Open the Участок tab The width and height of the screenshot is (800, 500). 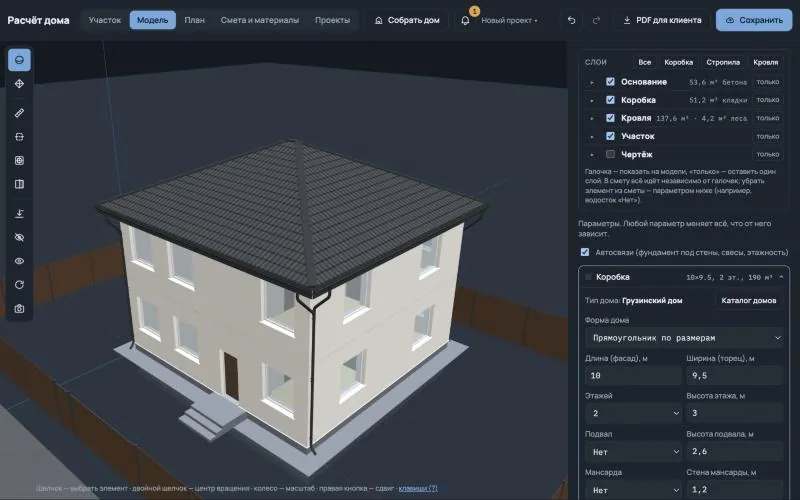105,20
